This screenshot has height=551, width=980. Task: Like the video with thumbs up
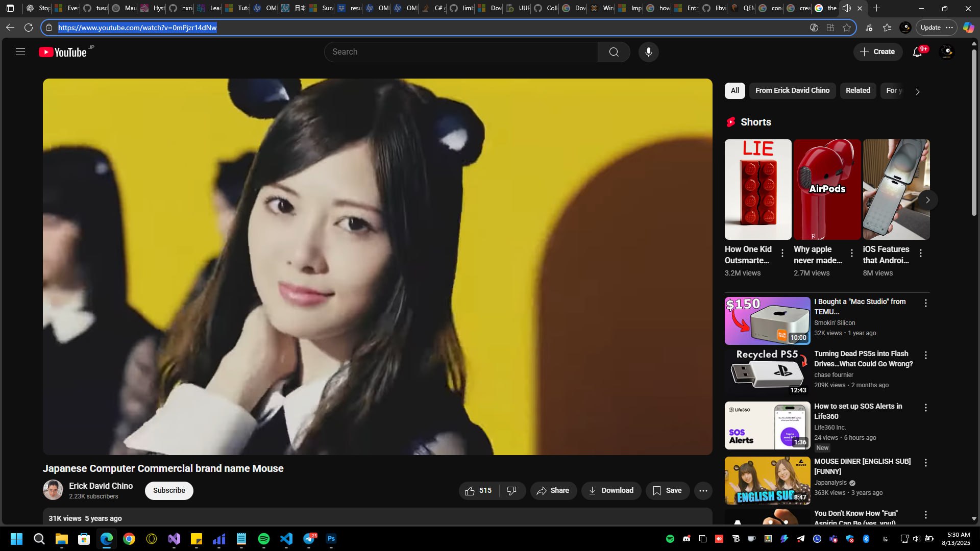pyautogui.click(x=478, y=490)
